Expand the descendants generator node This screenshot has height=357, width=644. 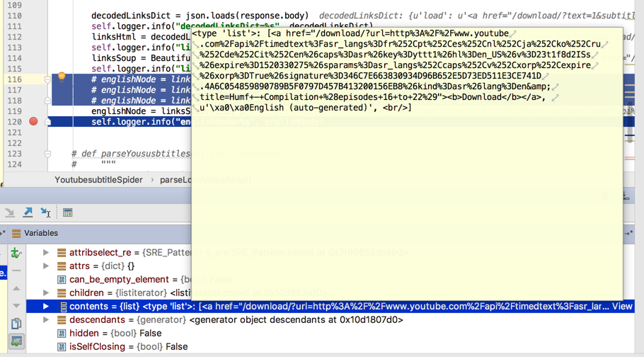tap(46, 320)
